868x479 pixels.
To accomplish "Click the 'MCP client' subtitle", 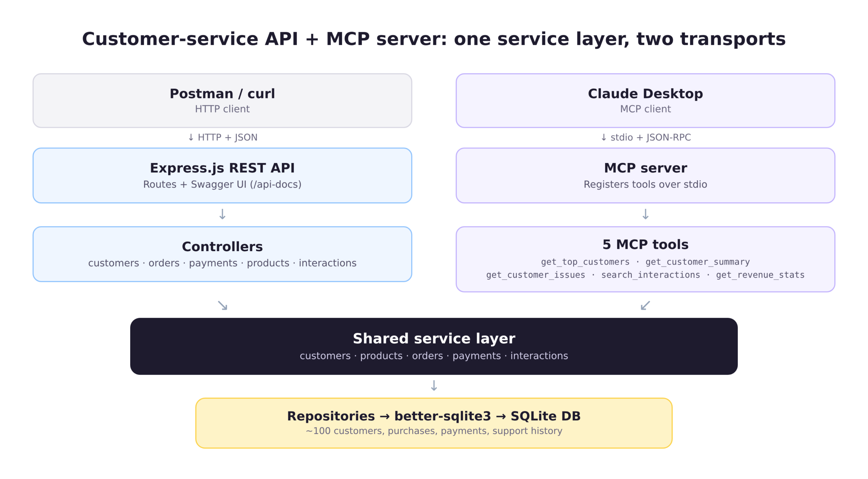I will coord(645,109).
